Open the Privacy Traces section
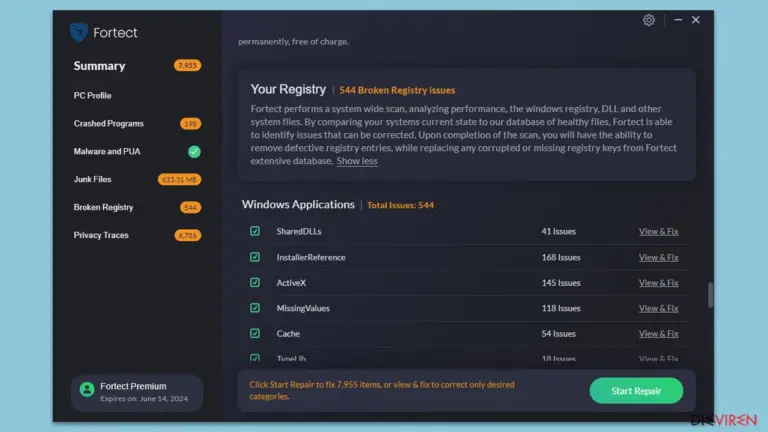Viewport: 768px width, 432px height. point(101,235)
